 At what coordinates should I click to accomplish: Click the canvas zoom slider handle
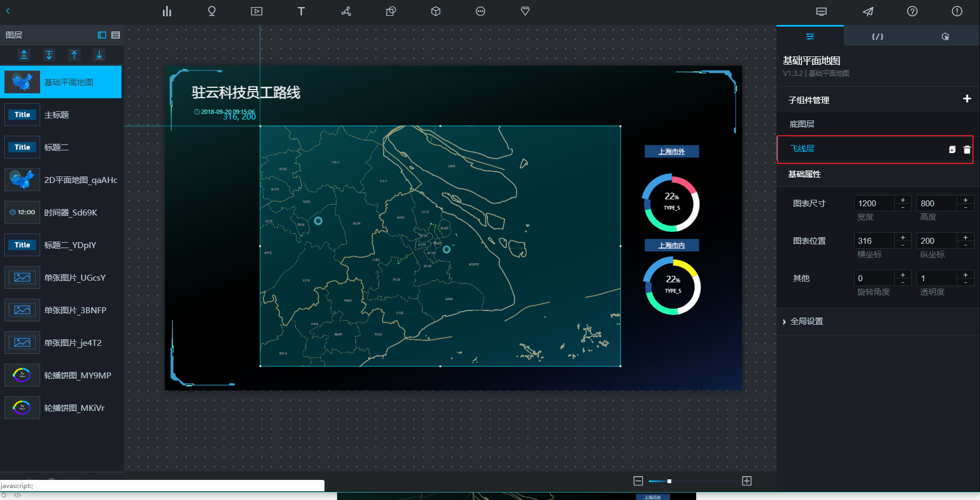pos(669,481)
